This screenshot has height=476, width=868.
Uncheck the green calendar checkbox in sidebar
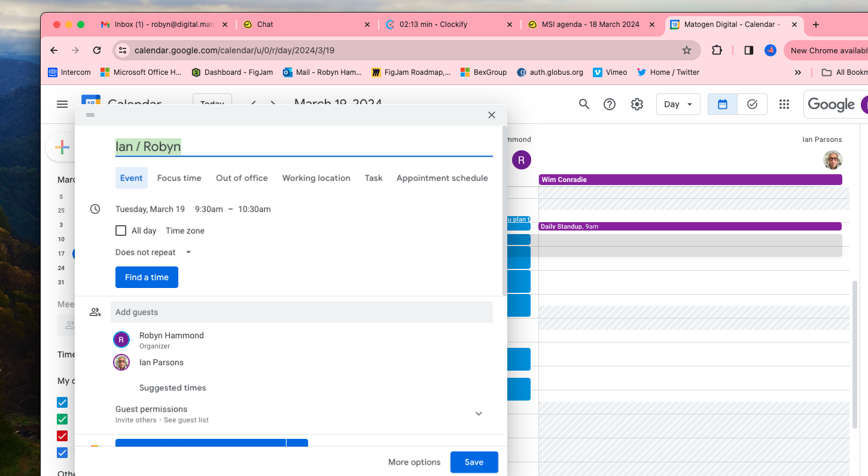pyautogui.click(x=62, y=419)
